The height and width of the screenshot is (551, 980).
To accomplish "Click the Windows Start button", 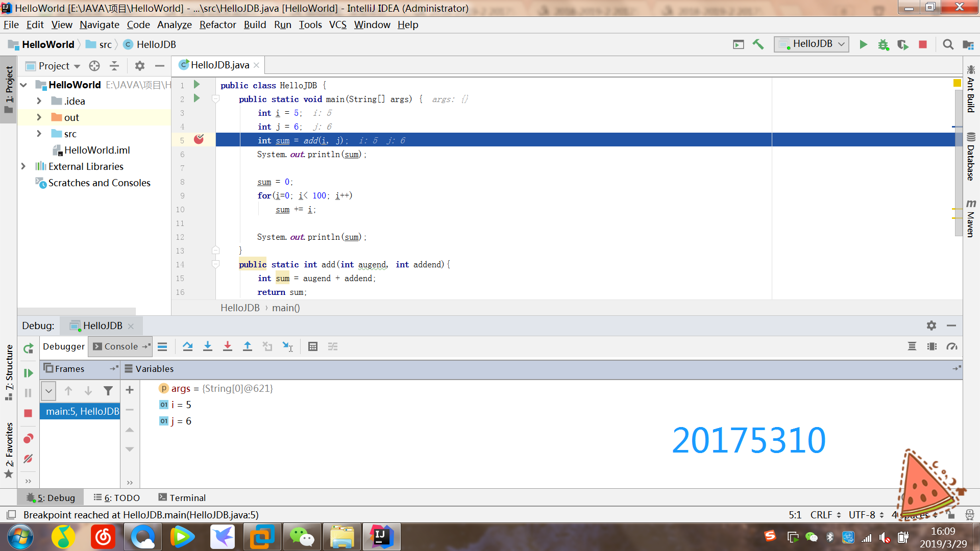I will tap(20, 537).
